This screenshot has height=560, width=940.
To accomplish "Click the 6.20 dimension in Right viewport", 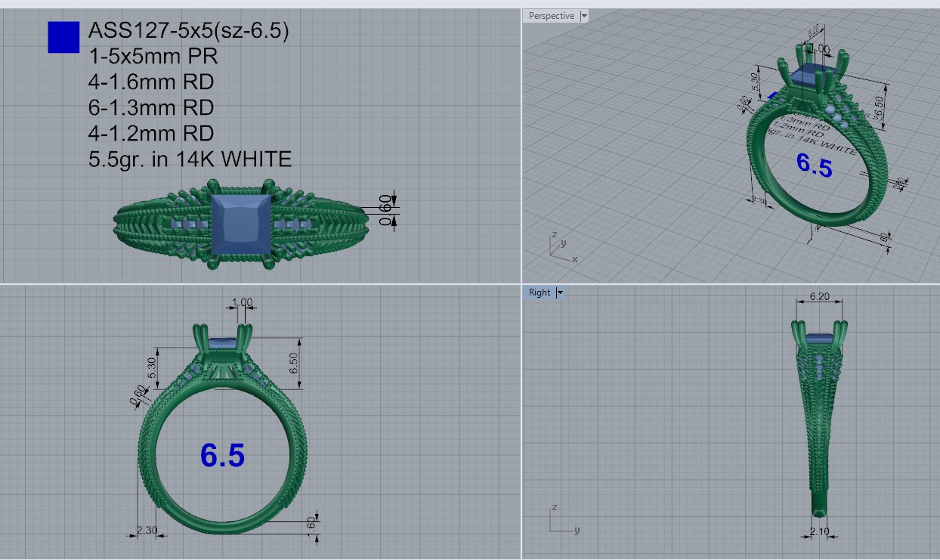I will pyautogui.click(x=820, y=297).
